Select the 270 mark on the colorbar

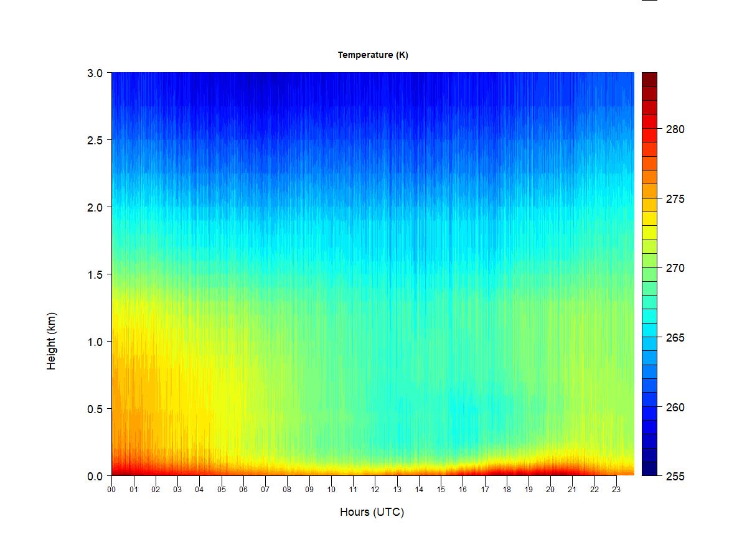[675, 268]
